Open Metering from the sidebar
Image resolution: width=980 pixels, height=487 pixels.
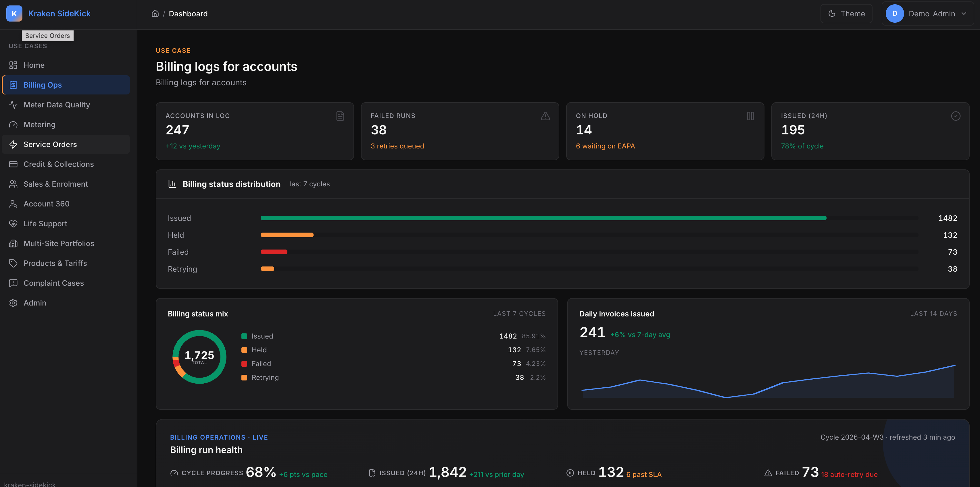click(66, 124)
